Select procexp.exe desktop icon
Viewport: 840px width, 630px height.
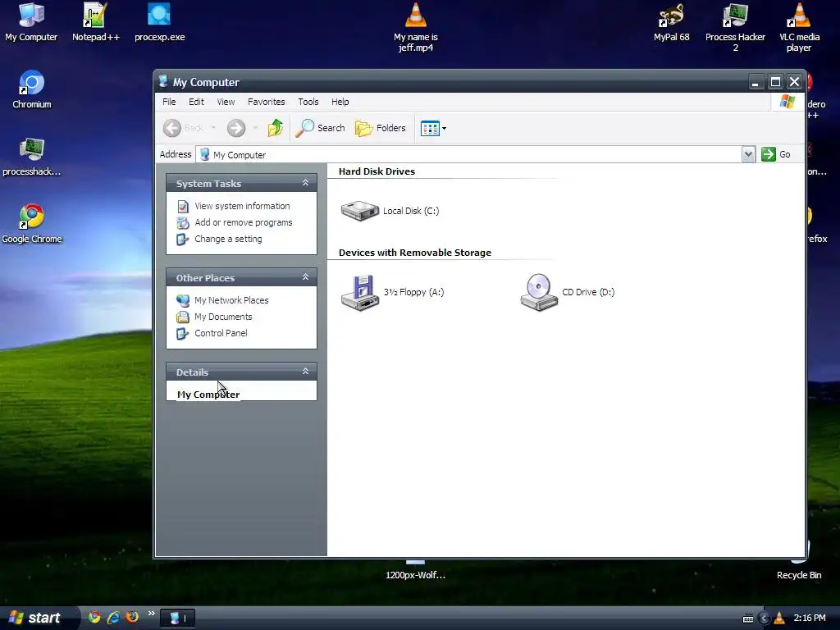coord(159,22)
